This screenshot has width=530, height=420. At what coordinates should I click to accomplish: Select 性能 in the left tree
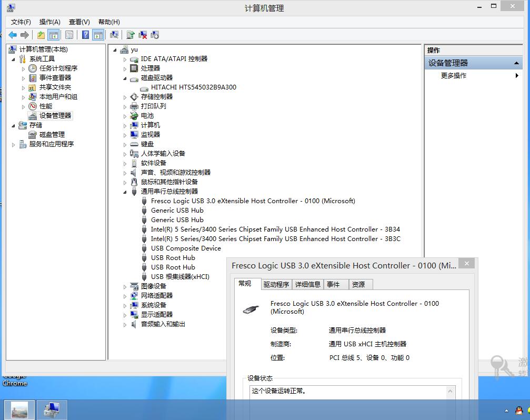click(x=46, y=106)
